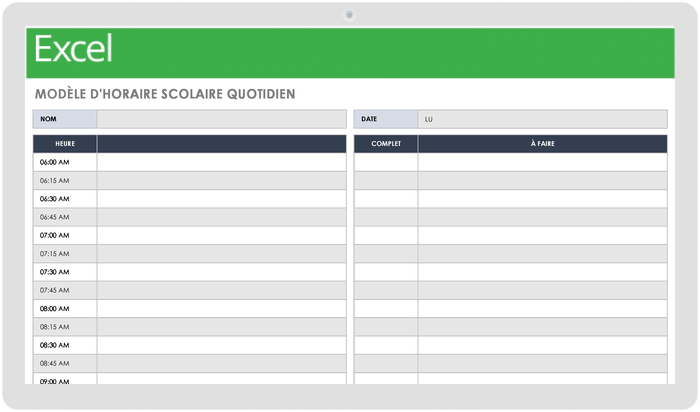Image resolution: width=700 pixels, height=412 pixels.
Task: Click the 06:45 AM time cell
Action: click(65, 217)
